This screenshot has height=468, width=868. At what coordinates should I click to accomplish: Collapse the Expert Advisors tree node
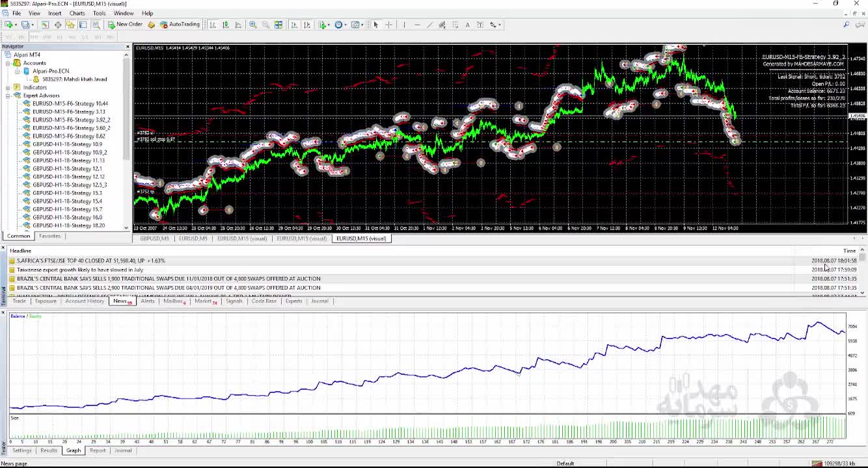coord(8,96)
